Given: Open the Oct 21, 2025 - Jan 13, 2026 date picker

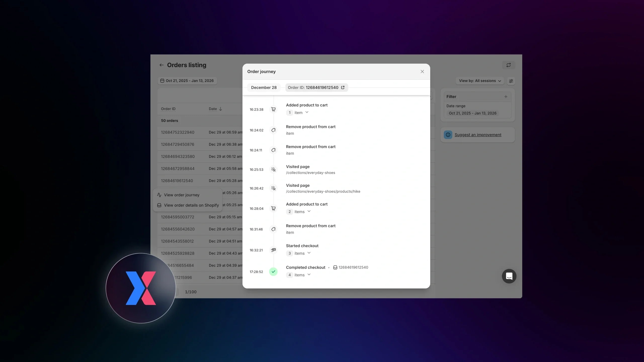Looking at the screenshot, I should [x=187, y=81].
